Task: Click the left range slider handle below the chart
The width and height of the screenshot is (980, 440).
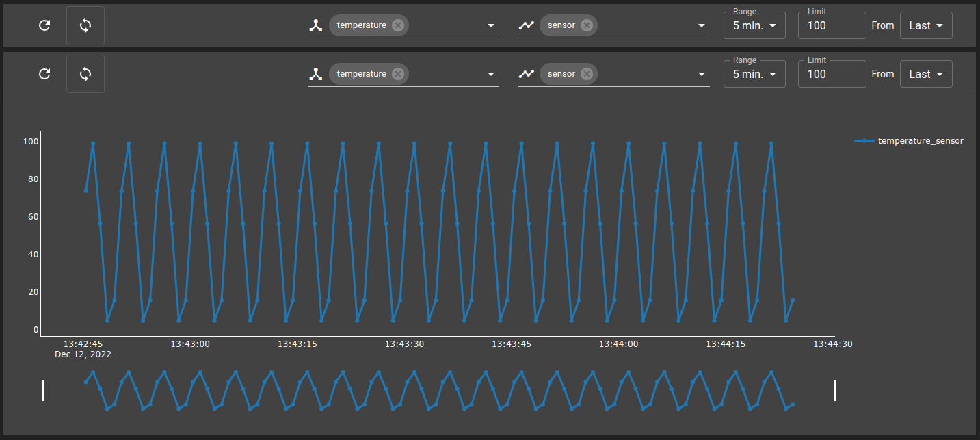Action: tap(44, 391)
